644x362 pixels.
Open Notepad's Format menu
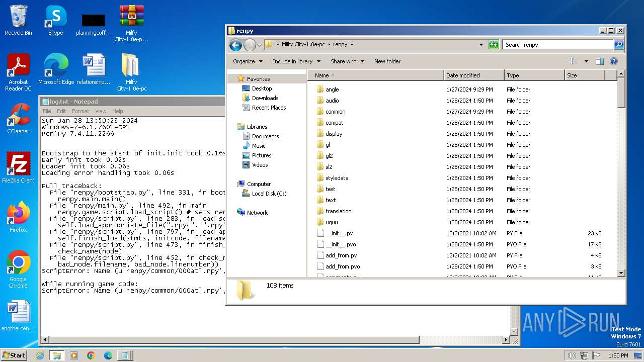click(80, 111)
